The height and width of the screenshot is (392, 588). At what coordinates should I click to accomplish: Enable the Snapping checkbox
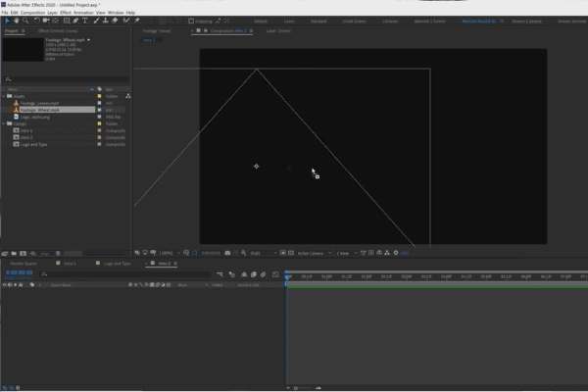[191, 21]
